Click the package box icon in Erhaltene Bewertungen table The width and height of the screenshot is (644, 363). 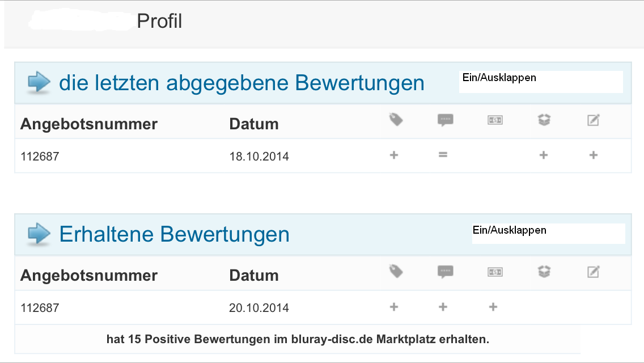(544, 272)
